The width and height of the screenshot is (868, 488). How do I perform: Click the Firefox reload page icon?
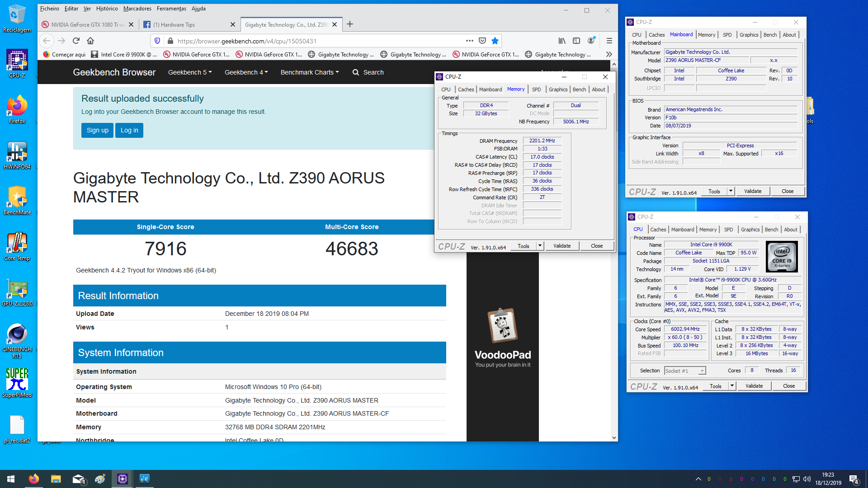pyautogui.click(x=76, y=41)
